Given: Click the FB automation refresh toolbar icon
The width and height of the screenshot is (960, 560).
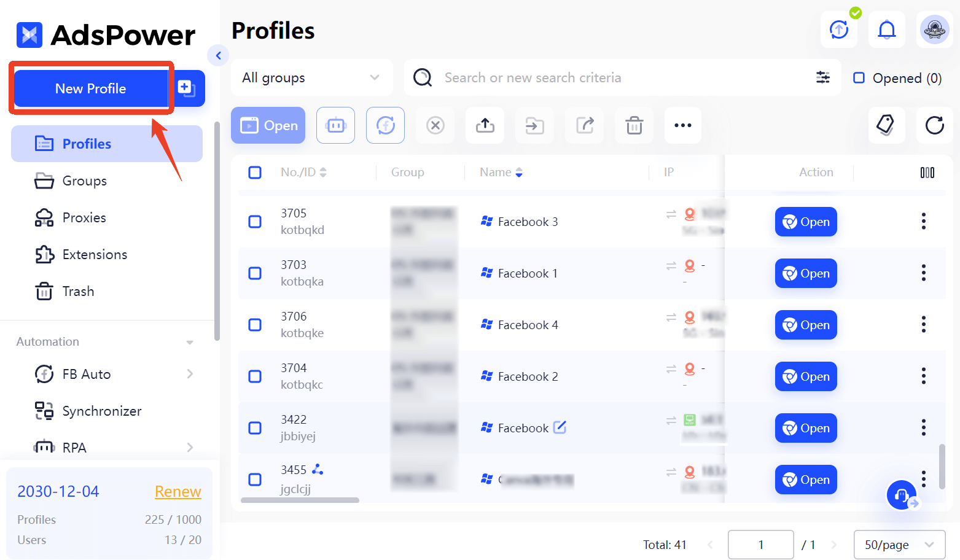Looking at the screenshot, I should coord(386,125).
